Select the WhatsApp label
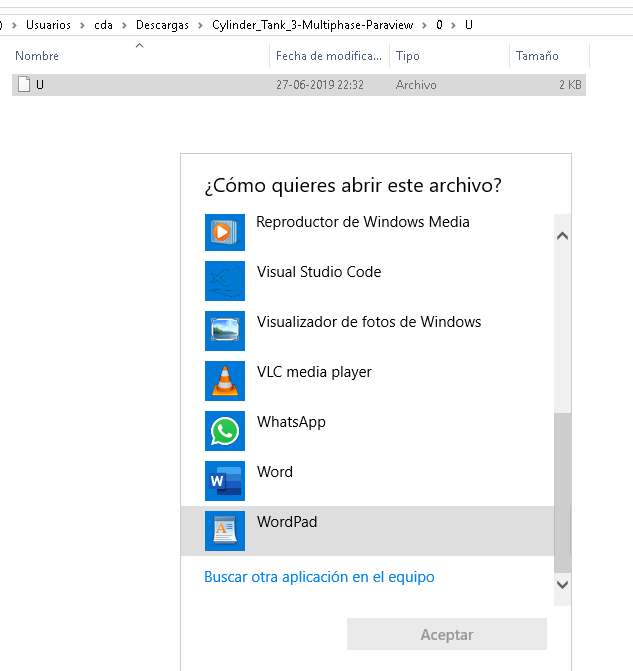This screenshot has height=671, width=633. click(x=291, y=422)
